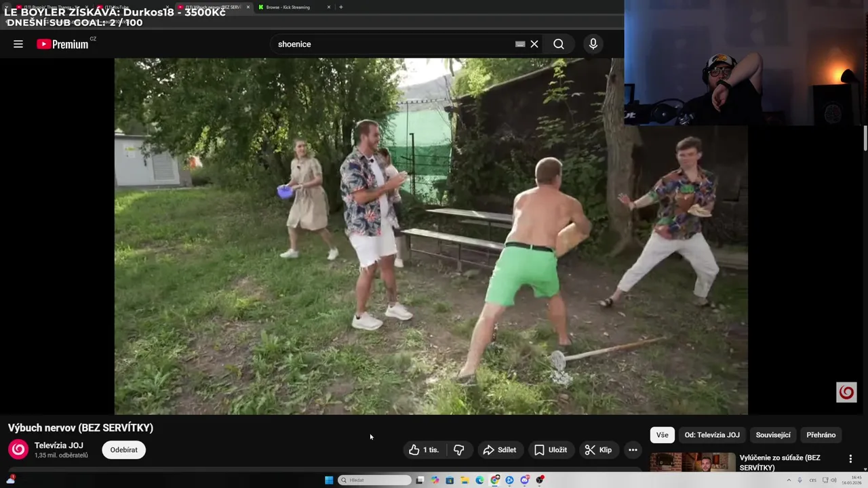This screenshot has width=868, height=488.
Task: Select the Přehráno chip
Action: click(x=821, y=435)
